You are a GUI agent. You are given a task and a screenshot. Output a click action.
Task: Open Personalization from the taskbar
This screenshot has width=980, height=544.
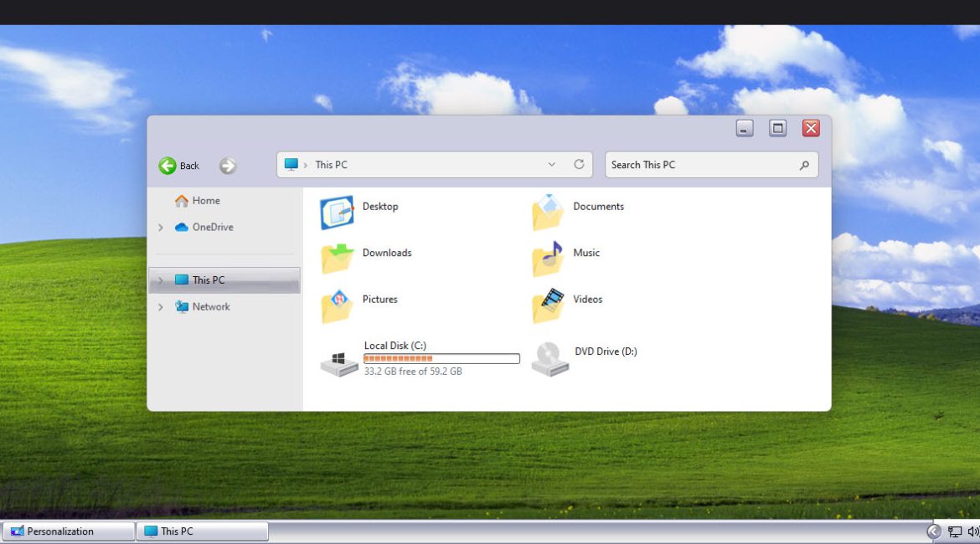click(69, 531)
